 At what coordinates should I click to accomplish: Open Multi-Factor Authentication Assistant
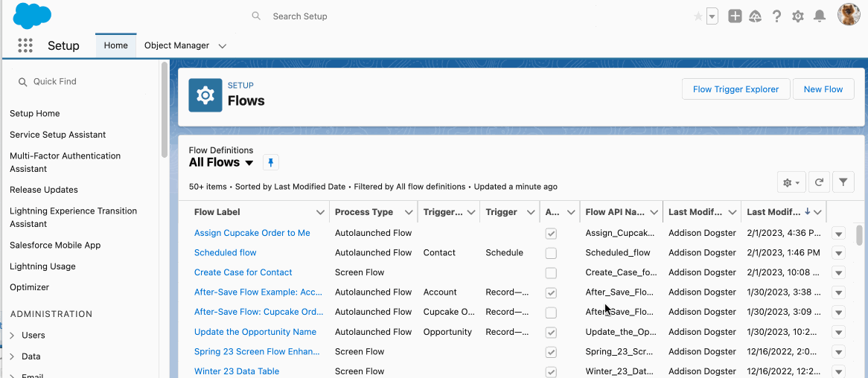click(65, 162)
